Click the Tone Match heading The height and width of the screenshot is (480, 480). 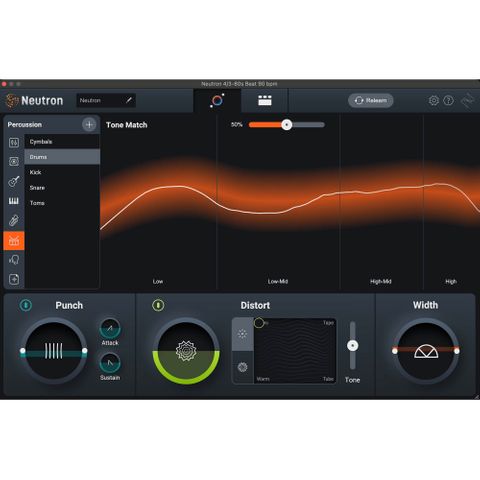(127, 125)
